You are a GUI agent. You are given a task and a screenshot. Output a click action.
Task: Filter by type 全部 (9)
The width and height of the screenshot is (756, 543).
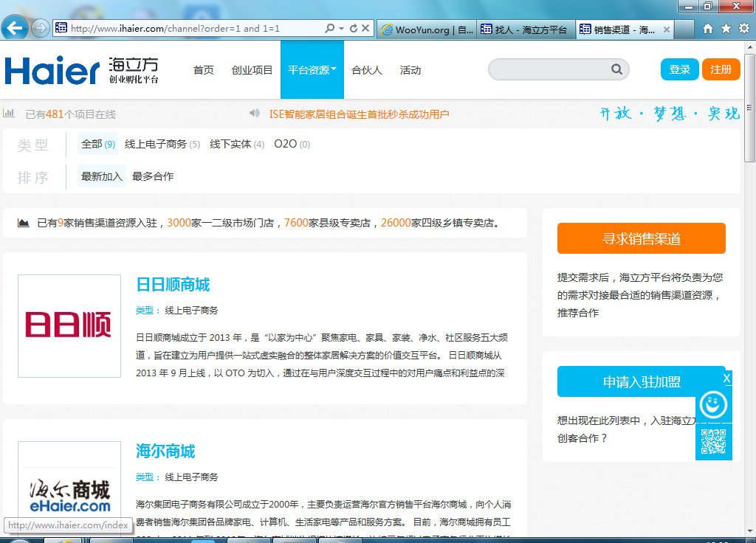(98, 144)
